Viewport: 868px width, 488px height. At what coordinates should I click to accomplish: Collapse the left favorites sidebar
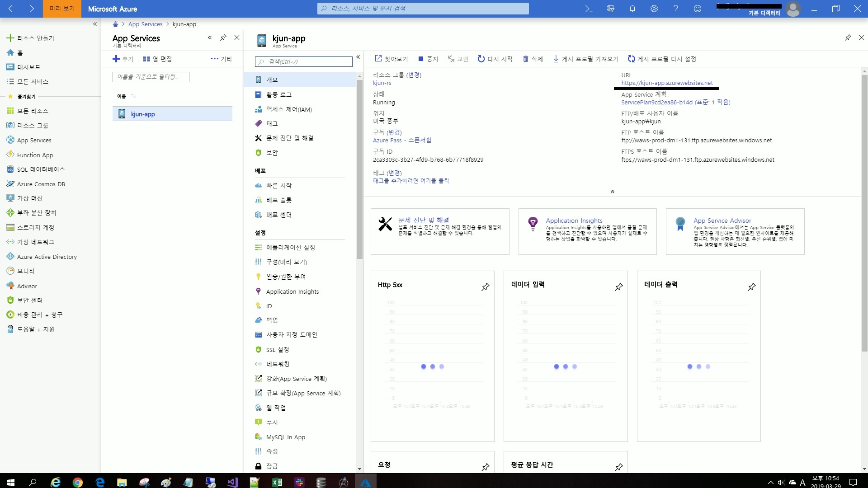[x=95, y=24]
